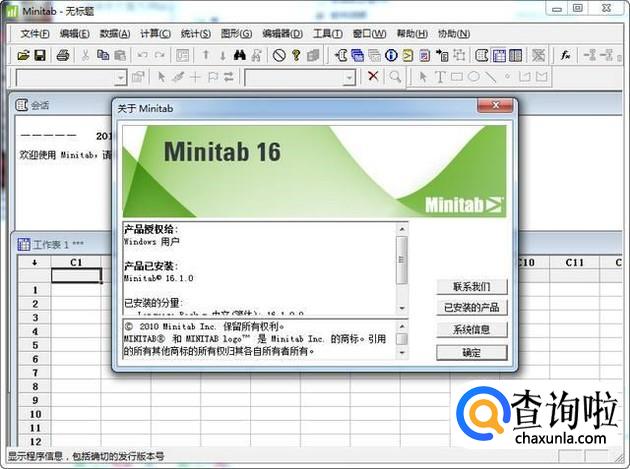Open the 统计(S) menu

coord(196,34)
